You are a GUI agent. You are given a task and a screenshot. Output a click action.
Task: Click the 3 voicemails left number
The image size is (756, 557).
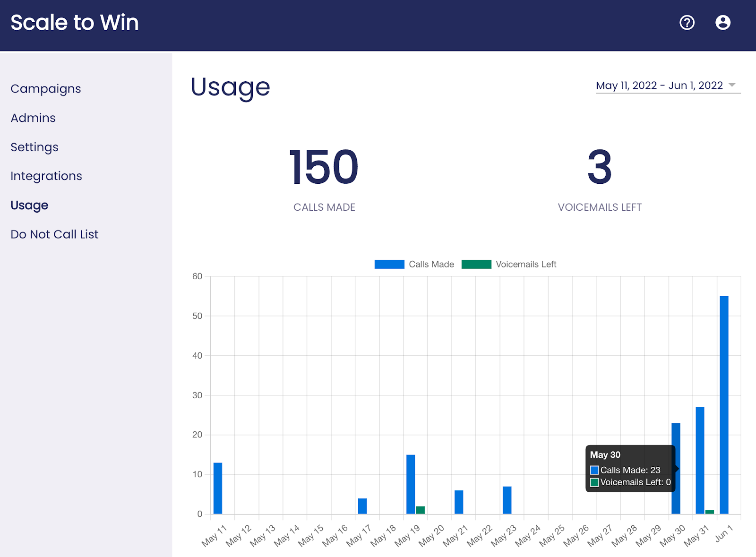tap(600, 167)
